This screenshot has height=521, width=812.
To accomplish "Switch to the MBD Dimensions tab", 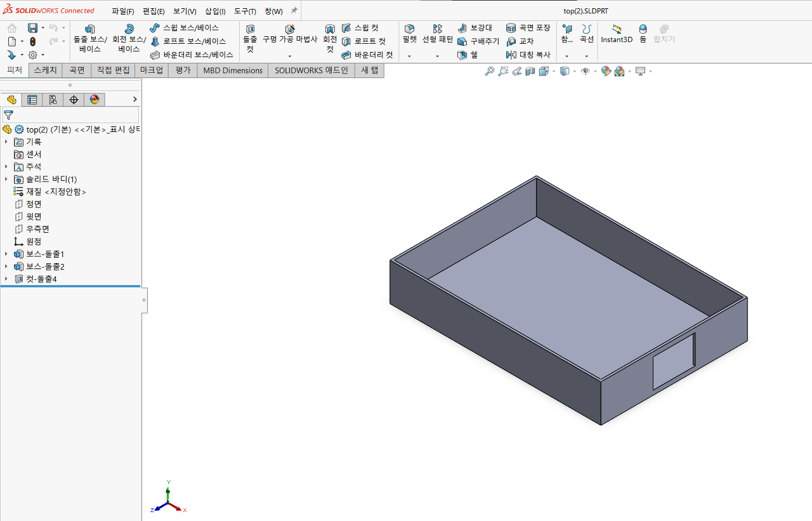I will coord(233,70).
